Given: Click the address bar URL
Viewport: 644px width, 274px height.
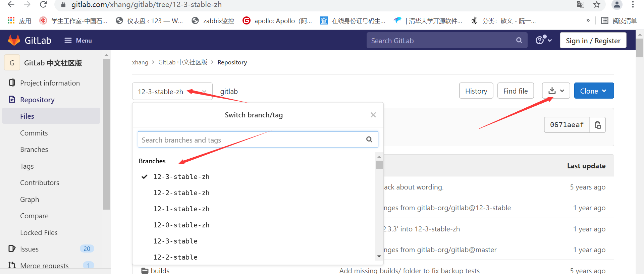Looking at the screenshot, I should pyautogui.click(x=146, y=5).
